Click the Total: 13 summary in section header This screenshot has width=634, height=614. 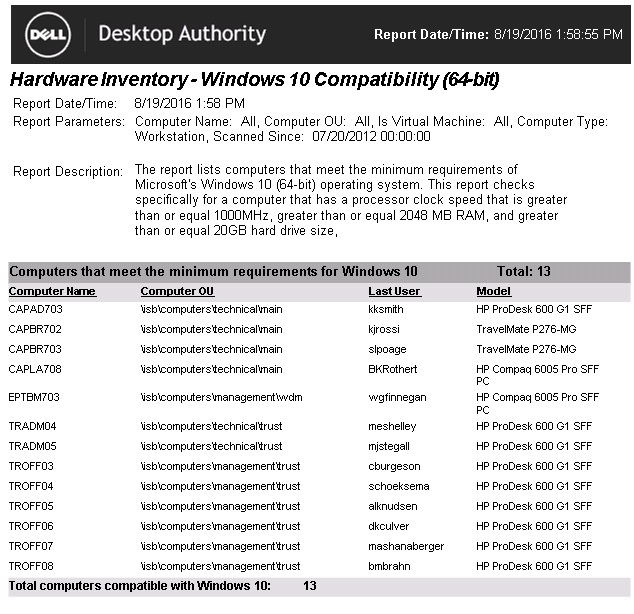[x=523, y=271]
